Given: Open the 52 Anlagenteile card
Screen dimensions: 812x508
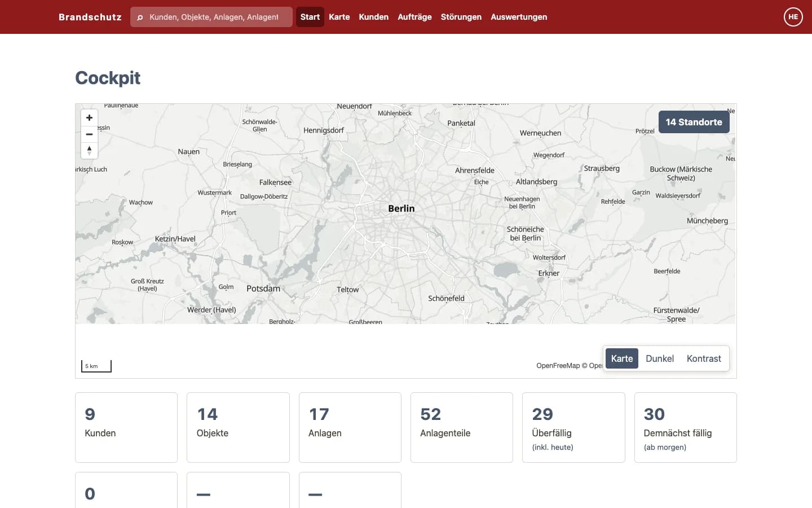Looking at the screenshot, I should pyautogui.click(x=462, y=427).
